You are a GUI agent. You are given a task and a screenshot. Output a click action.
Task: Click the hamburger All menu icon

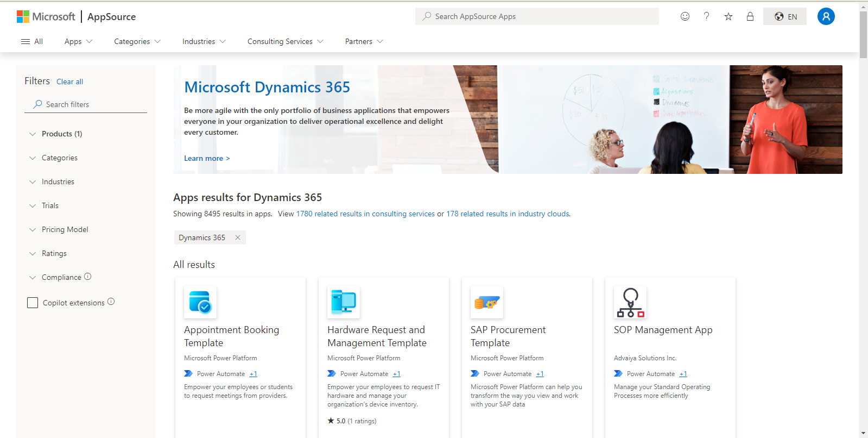coord(26,41)
